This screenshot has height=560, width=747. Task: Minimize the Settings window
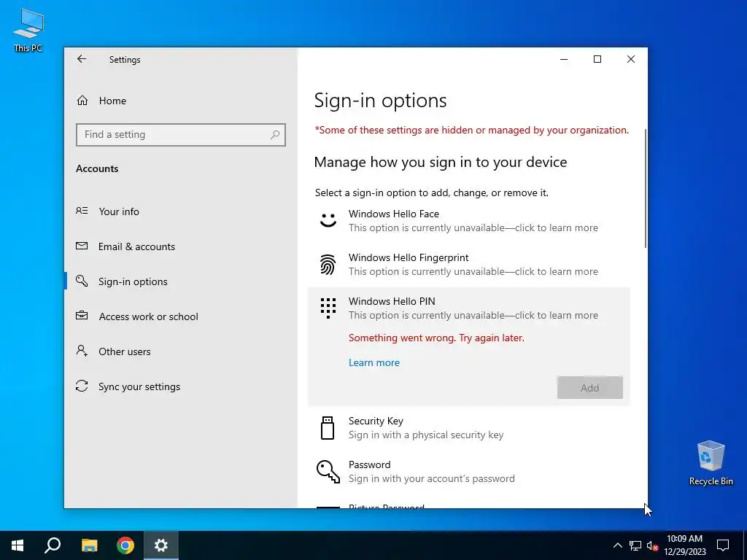[x=564, y=59]
